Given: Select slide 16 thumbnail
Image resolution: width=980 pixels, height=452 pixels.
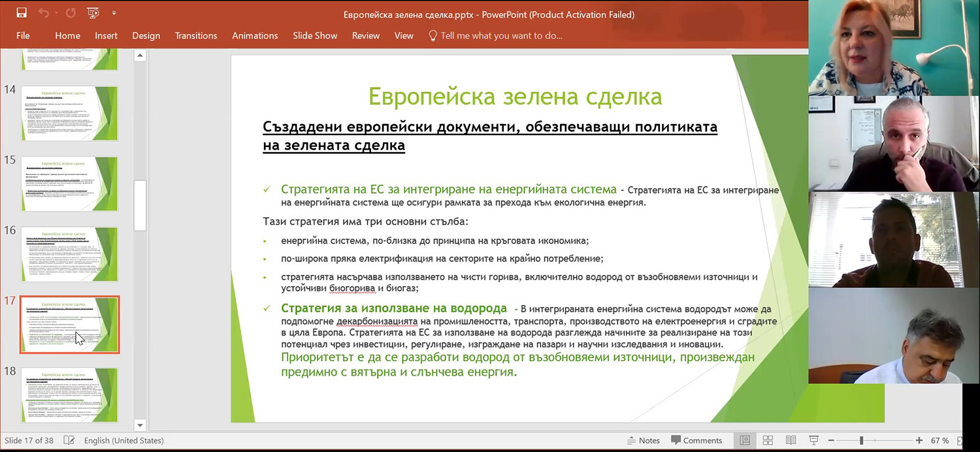Looking at the screenshot, I should [x=69, y=253].
